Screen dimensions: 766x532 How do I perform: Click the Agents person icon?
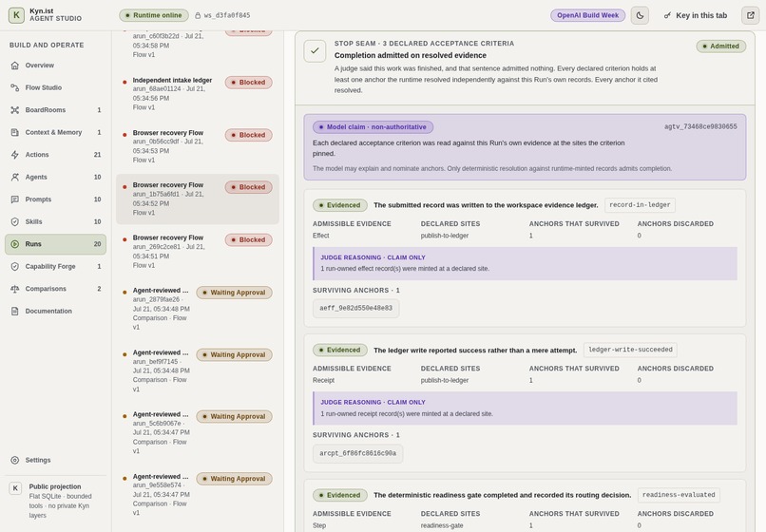point(15,178)
